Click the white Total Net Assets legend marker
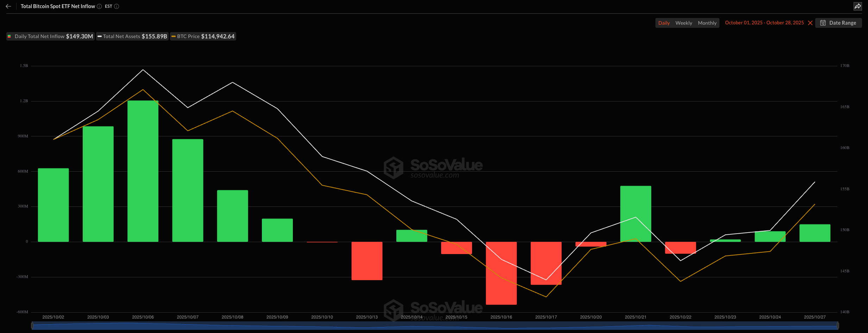 point(100,36)
